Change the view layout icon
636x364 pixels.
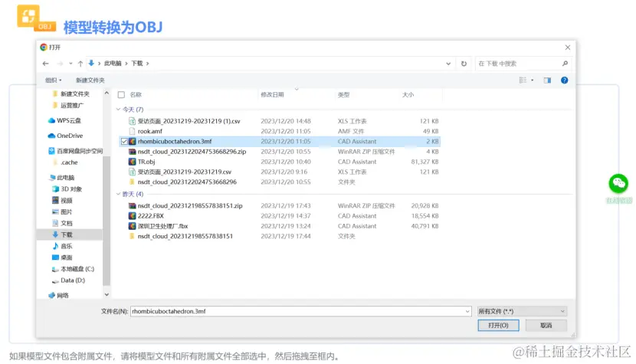[523, 80]
